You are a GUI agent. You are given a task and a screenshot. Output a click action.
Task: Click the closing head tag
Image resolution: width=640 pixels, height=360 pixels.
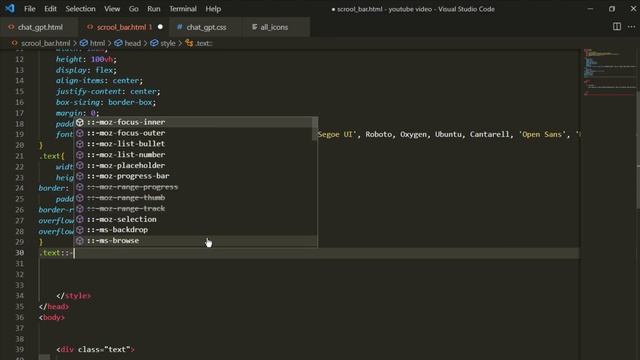(54, 307)
